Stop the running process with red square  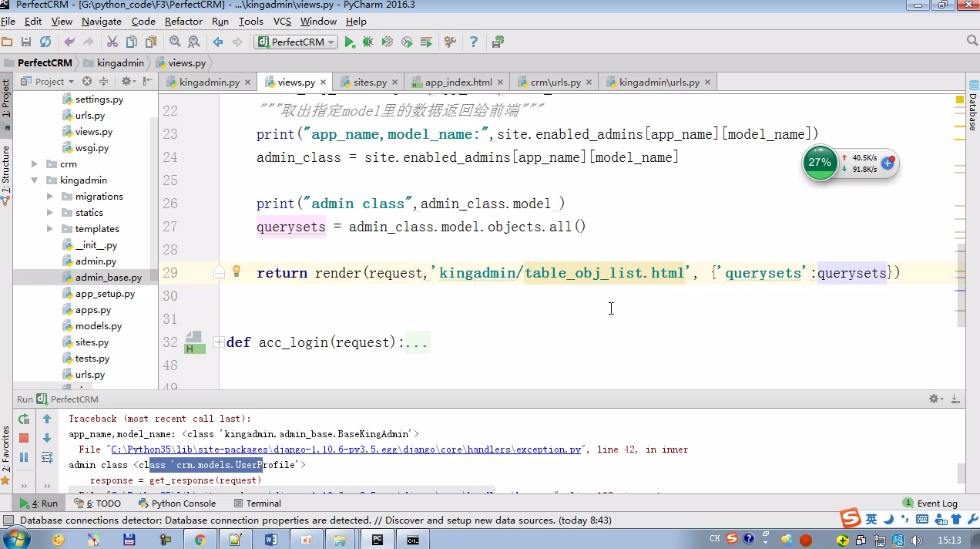(24, 438)
